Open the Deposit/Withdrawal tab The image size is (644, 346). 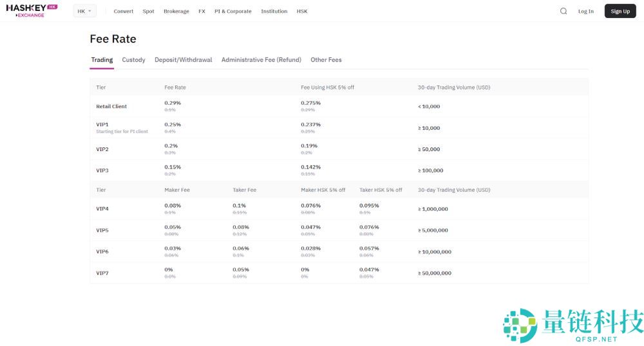[x=183, y=60]
